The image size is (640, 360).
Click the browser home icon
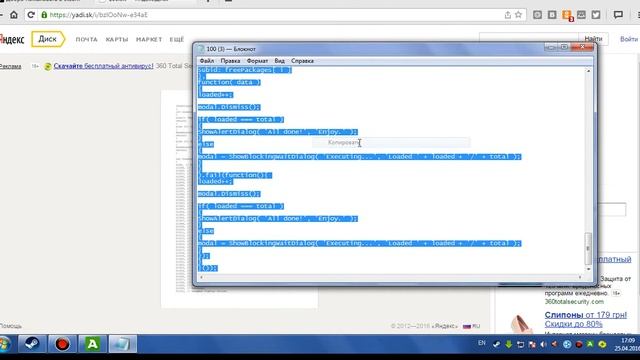(x=14, y=15)
